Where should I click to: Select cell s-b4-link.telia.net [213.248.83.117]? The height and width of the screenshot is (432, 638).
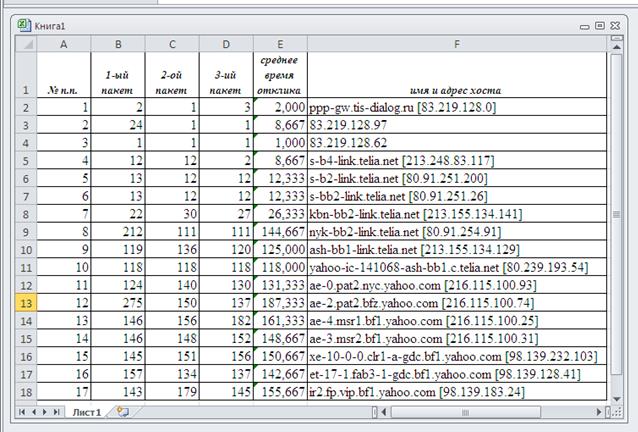pyautogui.click(x=457, y=160)
